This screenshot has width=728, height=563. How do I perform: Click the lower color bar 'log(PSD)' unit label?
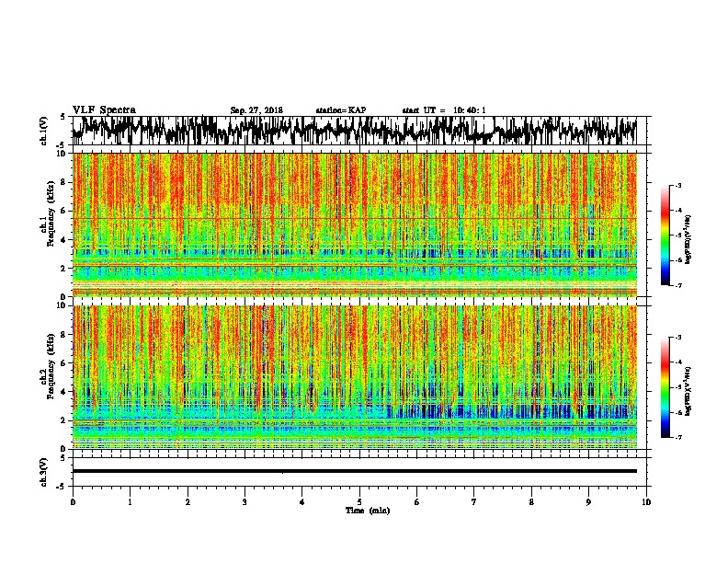click(x=688, y=391)
